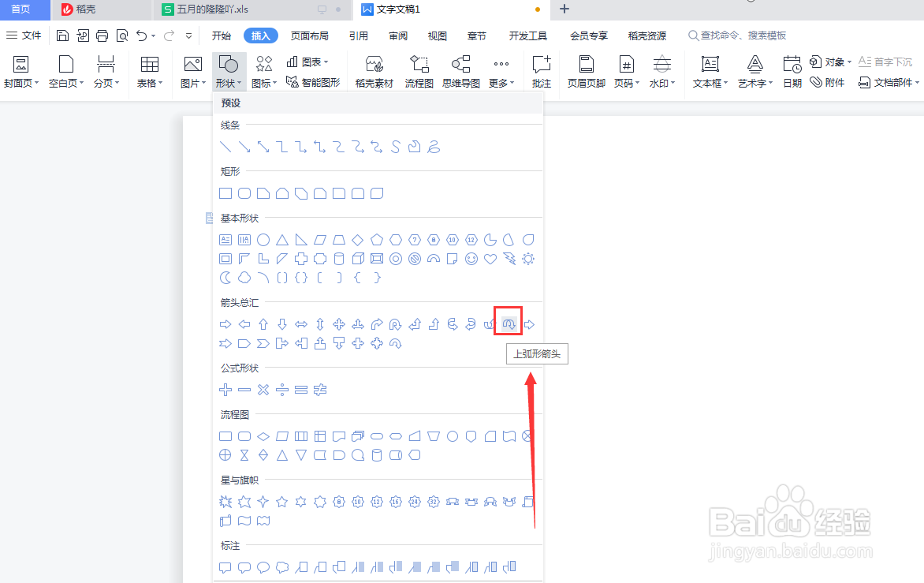The width and height of the screenshot is (924, 583).
Task: Open the 图标 icon library
Action: (x=263, y=70)
